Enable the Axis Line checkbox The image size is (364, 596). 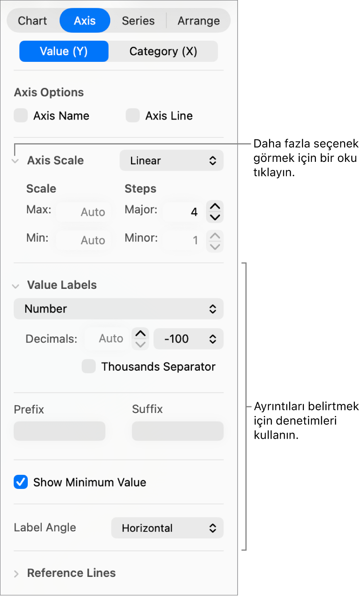click(x=133, y=115)
